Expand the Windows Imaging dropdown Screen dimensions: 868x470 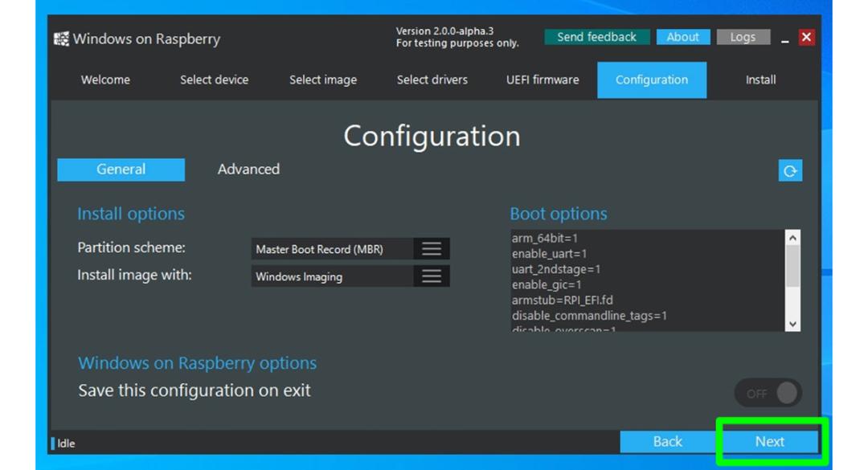(350, 276)
